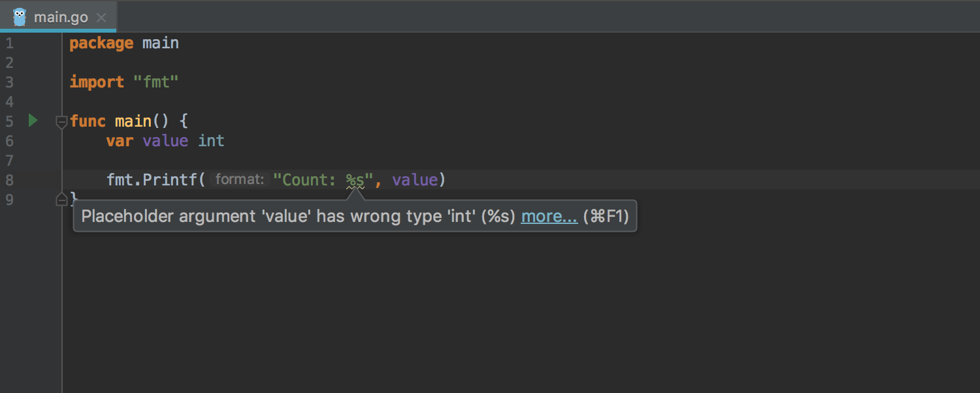Collapse the func main fold marker
Screen dimensions: 980x393
click(x=61, y=121)
